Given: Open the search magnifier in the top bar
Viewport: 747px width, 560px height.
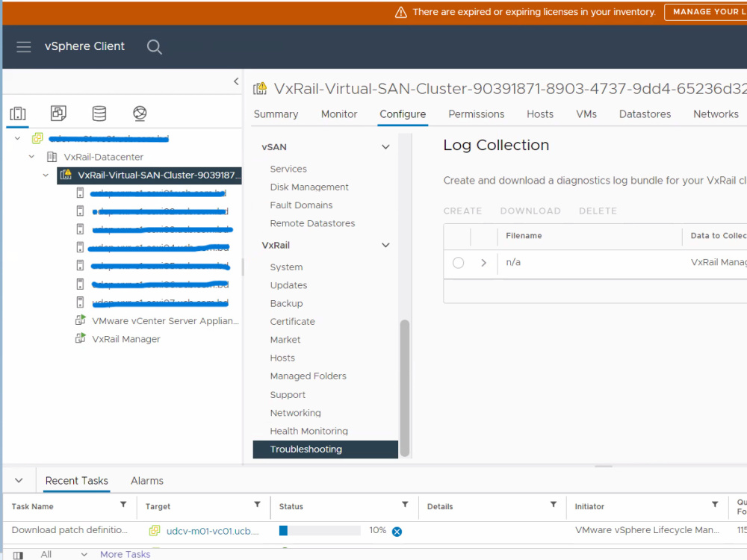Looking at the screenshot, I should coord(154,46).
